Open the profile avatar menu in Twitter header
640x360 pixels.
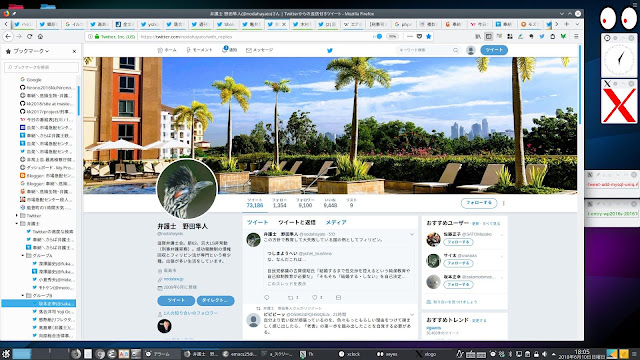coord(471,50)
